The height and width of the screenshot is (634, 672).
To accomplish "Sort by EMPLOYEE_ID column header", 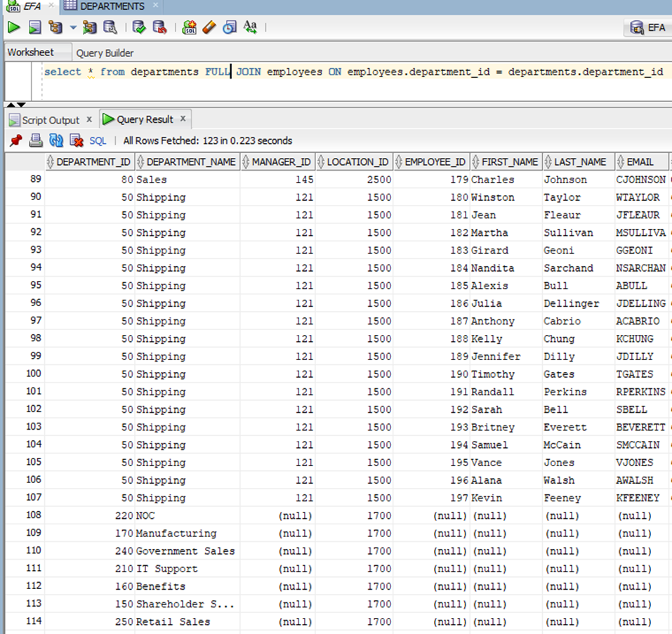I will pos(431,162).
